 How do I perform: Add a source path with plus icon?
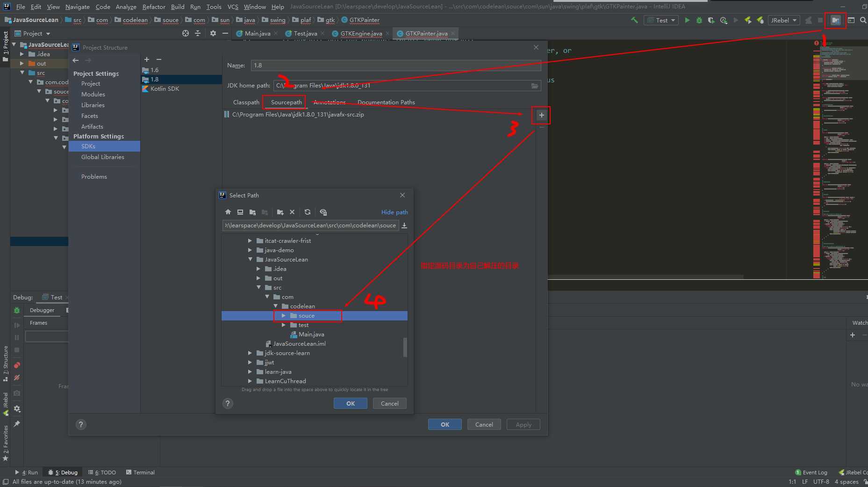tap(541, 115)
